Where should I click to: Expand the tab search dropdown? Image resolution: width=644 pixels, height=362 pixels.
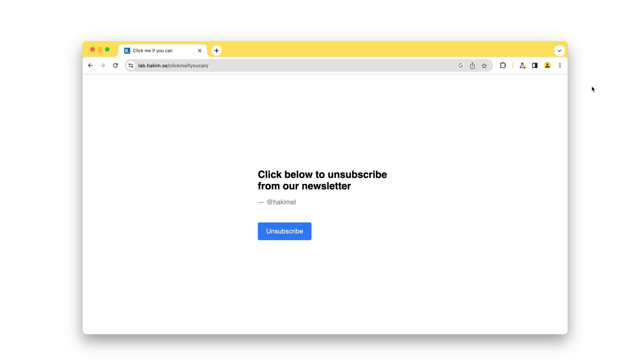[x=559, y=51]
